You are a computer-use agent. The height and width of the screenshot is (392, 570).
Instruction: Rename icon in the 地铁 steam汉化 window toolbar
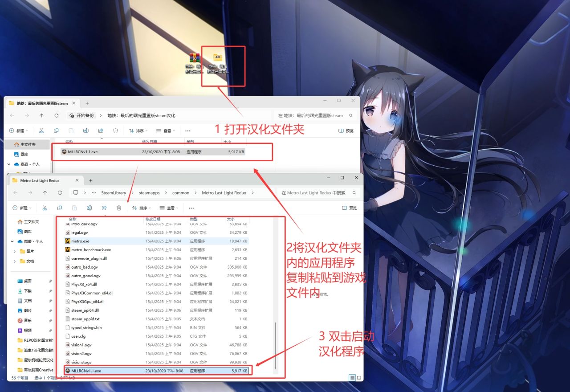point(85,131)
